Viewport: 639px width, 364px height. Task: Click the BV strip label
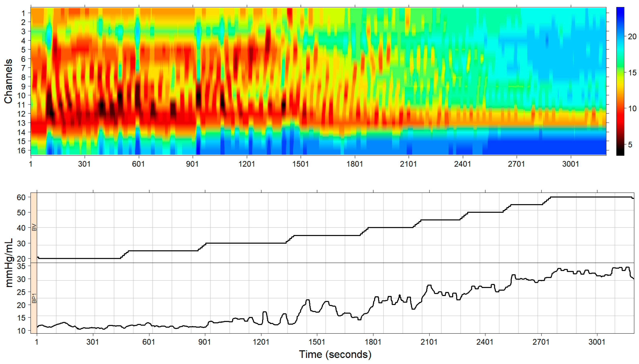pyautogui.click(x=34, y=228)
